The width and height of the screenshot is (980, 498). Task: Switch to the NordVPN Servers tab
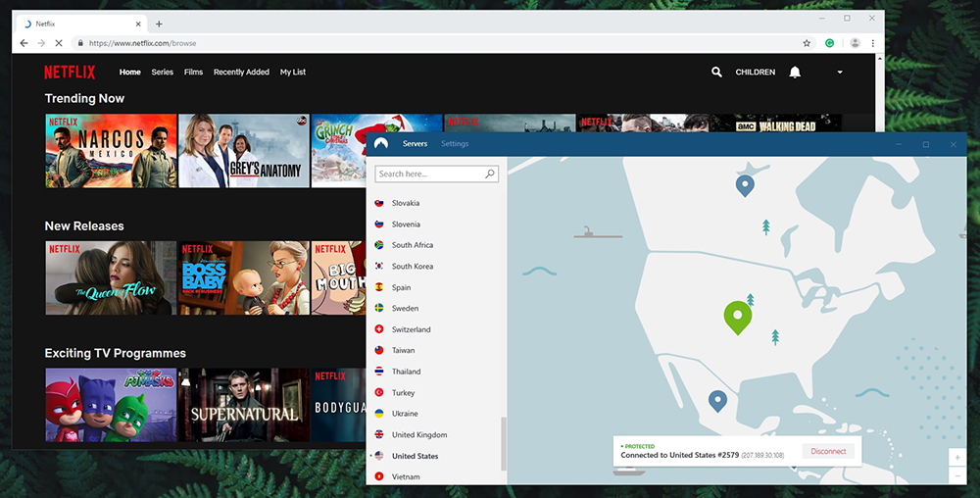(415, 144)
